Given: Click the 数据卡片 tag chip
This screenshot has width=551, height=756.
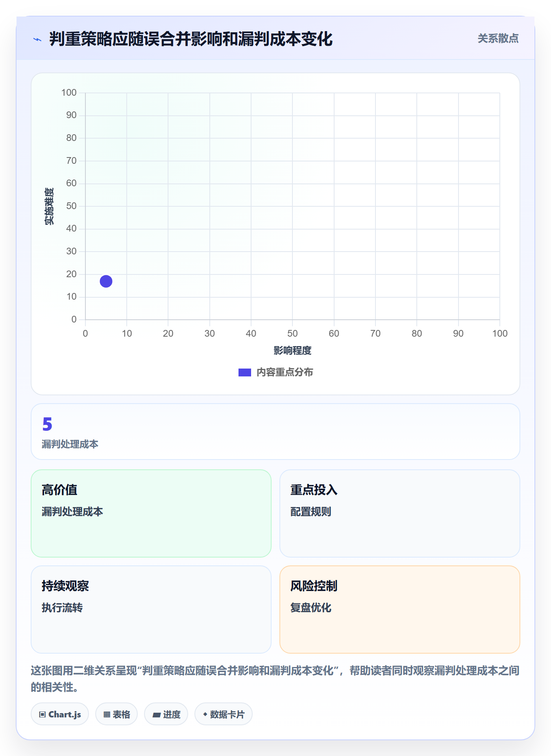Looking at the screenshot, I should click(224, 714).
